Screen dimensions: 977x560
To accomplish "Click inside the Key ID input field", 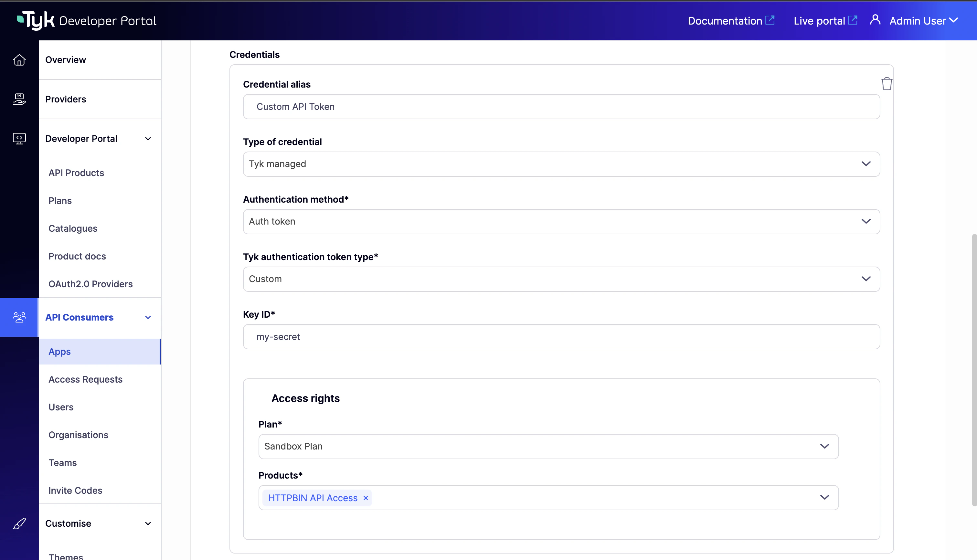I will click(538, 336).
